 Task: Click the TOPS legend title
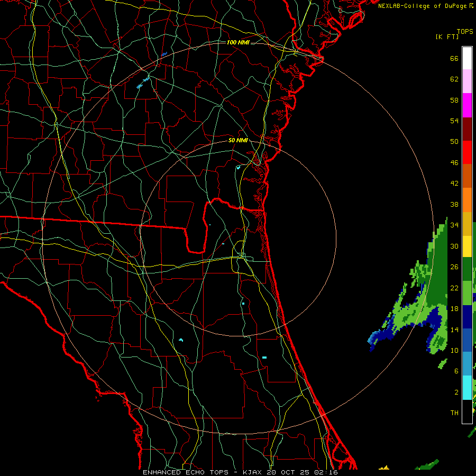[465, 32]
